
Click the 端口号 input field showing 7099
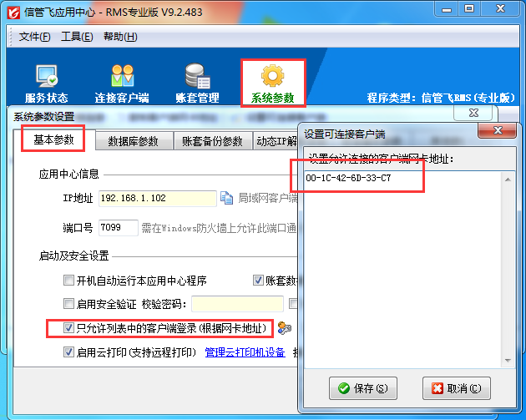click(x=118, y=227)
